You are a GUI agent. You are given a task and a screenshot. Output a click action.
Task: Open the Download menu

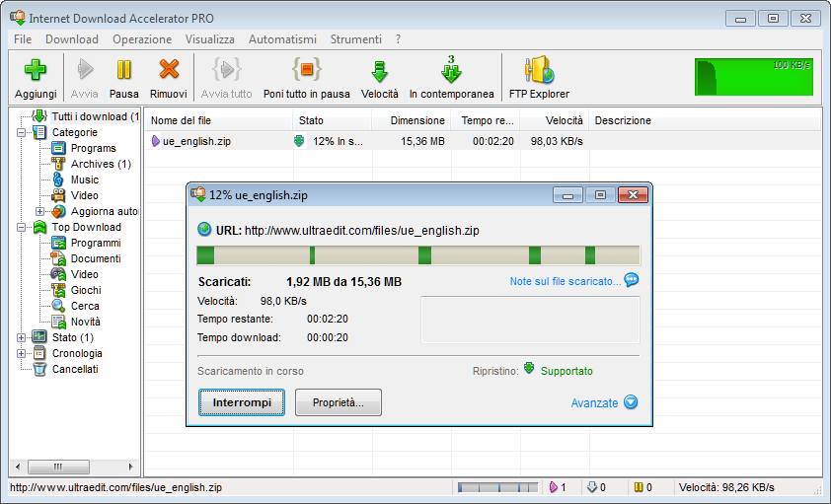72,39
